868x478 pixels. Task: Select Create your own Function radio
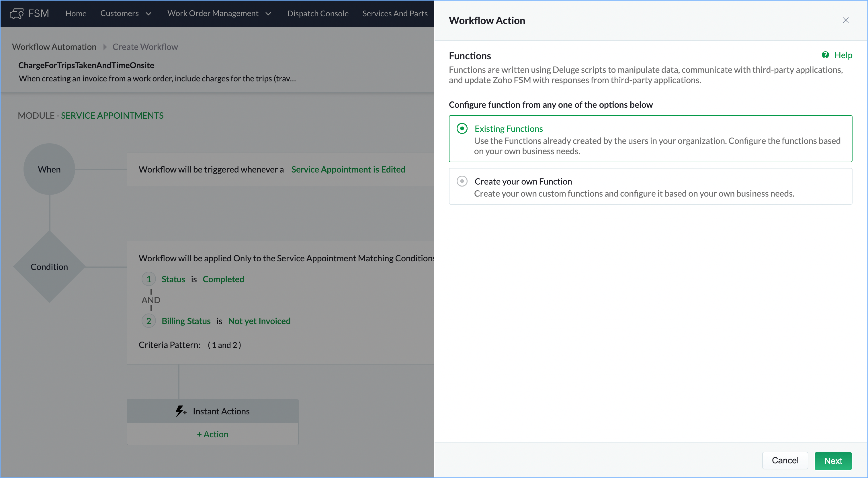pos(462,181)
